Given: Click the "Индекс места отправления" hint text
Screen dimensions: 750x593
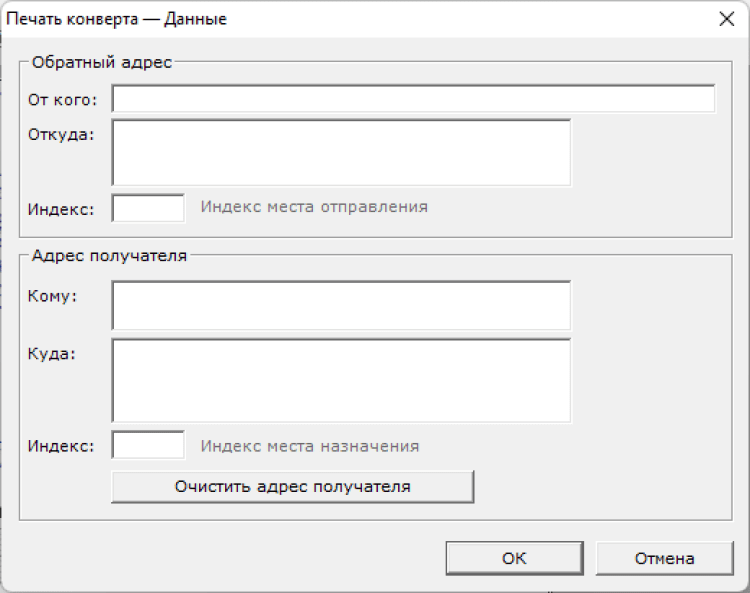Looking at the screenshot, I should pyautogui.click(x=314, y=207).
